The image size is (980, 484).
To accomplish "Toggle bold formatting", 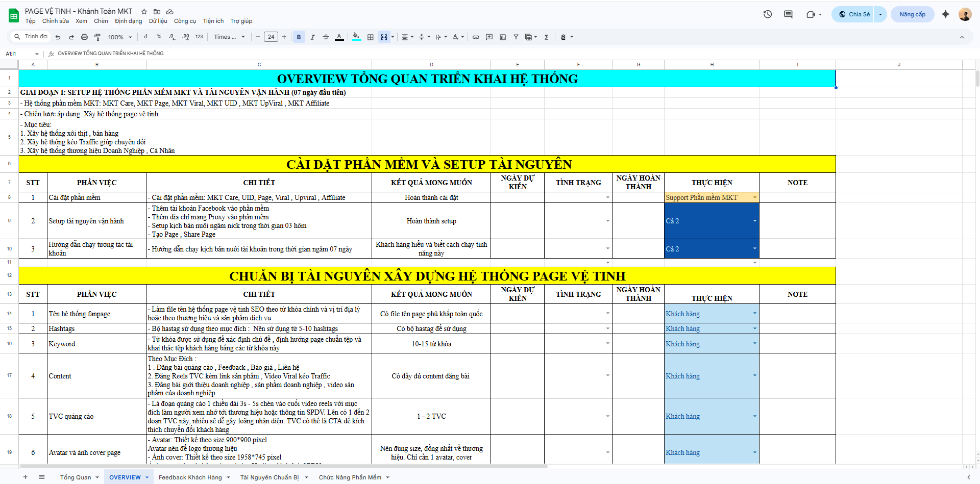I will click(x=299, y=37).
